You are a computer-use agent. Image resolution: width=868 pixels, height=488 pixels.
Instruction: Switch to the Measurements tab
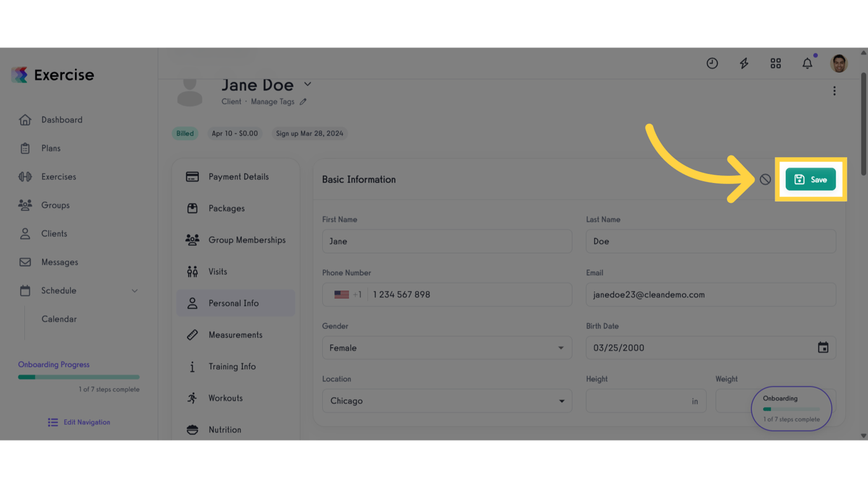(x=236, y=335)
